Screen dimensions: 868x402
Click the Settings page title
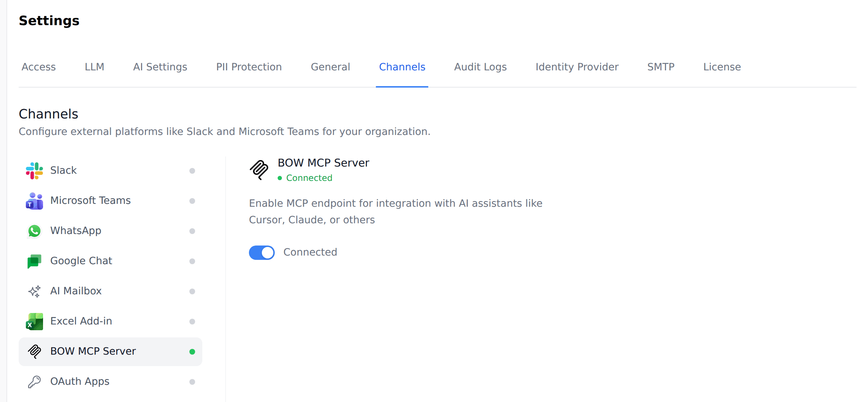[49, 21]
